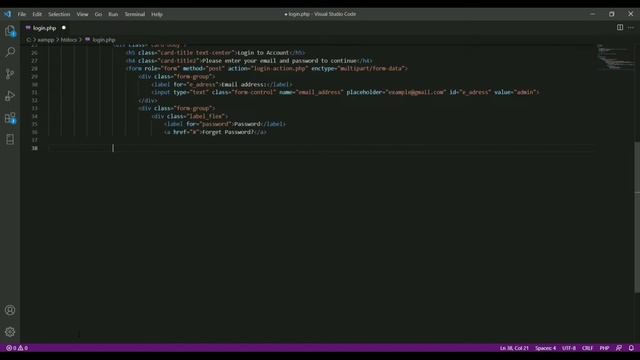The image size is (640, 360).
Task: Click the VS Code logo icon
Action: 7,14
